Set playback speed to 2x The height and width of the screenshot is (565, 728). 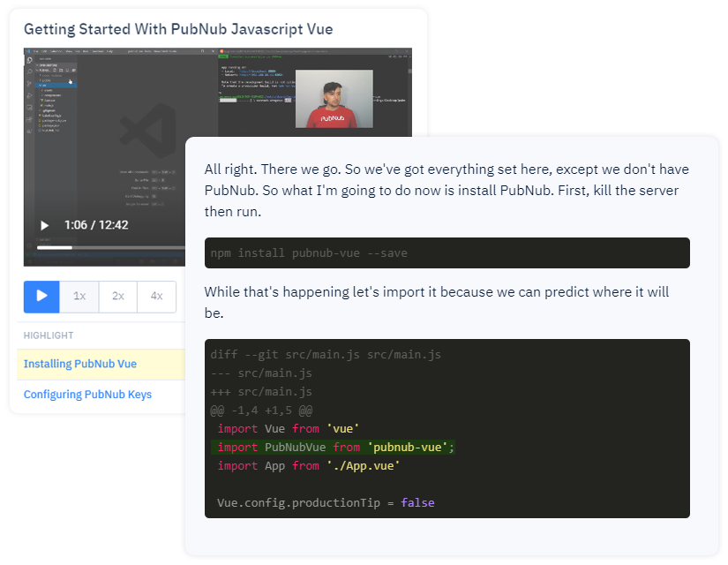tap(118, 297)
